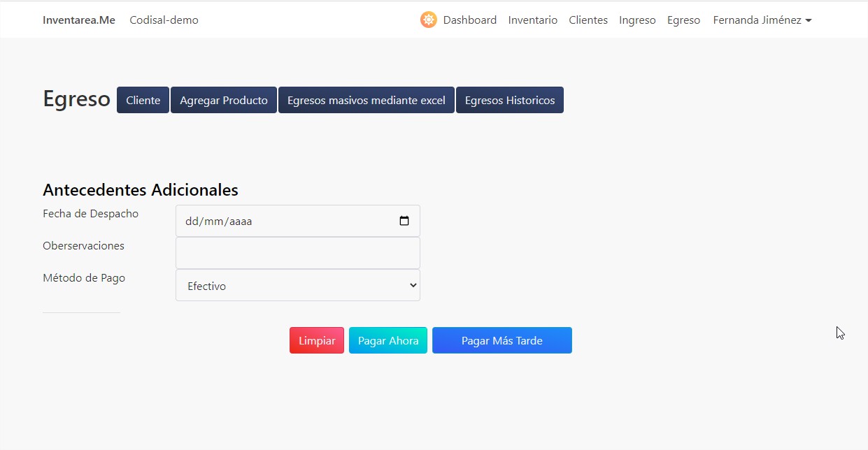Screen dimensions: 868x450
Task: Click the Pagar Más Tarde button
Action: [501, 340]
